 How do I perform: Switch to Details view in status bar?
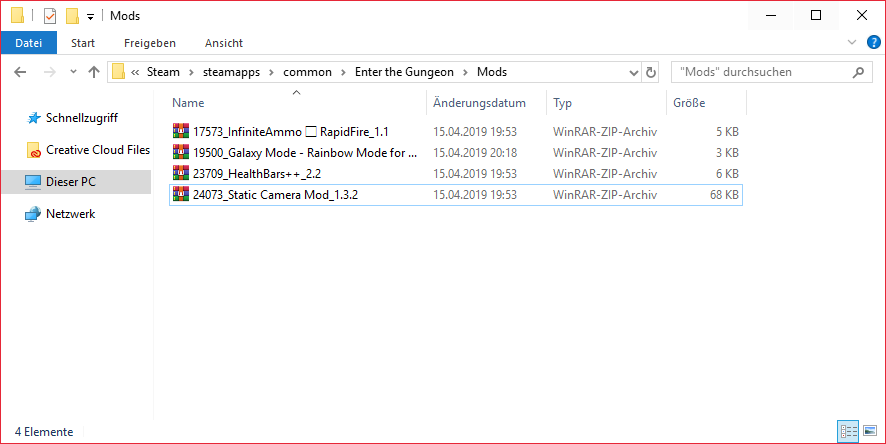848,432
